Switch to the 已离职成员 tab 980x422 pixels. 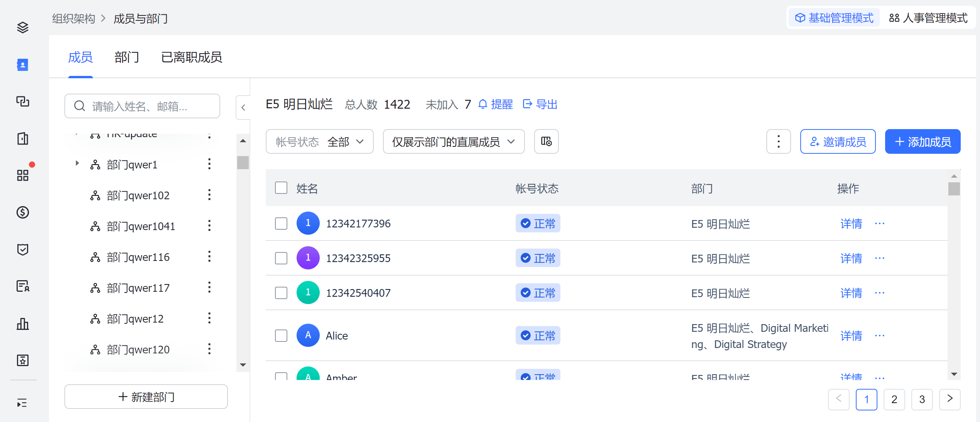192,57
